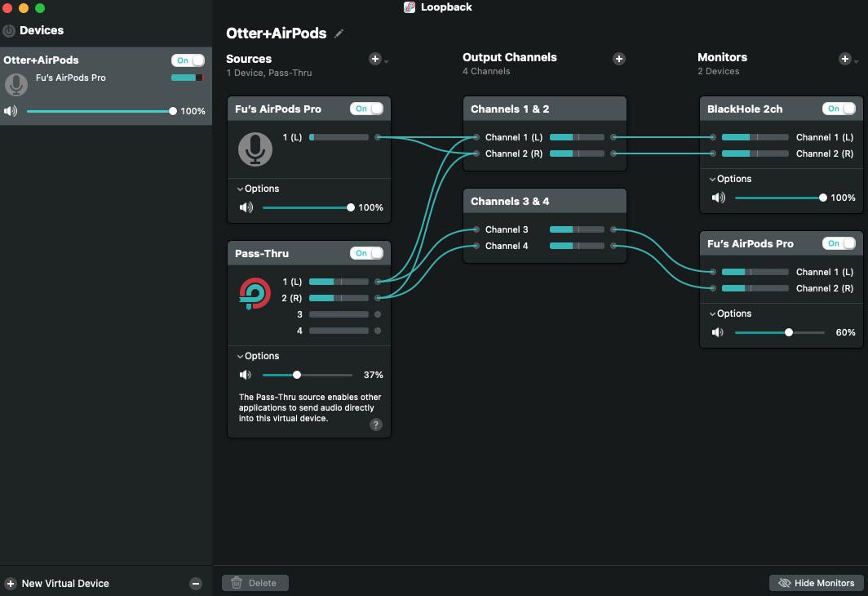Click the '2 Devices' subtitle
The image size is (868, 596).
tap(718, 72)
